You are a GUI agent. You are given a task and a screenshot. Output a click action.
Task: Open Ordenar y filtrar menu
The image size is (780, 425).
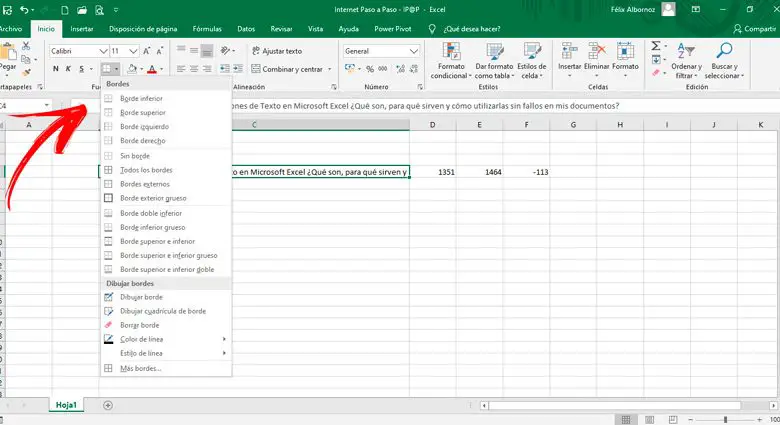(686, 61)
